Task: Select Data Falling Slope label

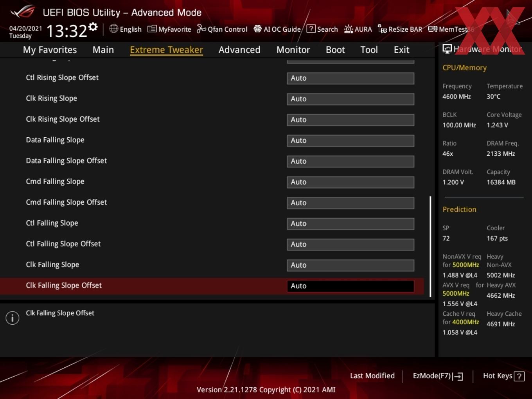Action: pos(55,140)
